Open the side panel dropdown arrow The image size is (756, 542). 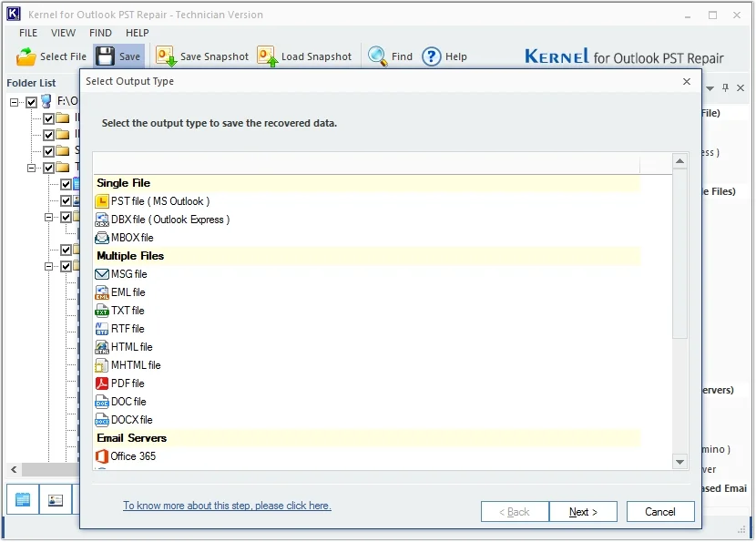(x=710, y=88)
